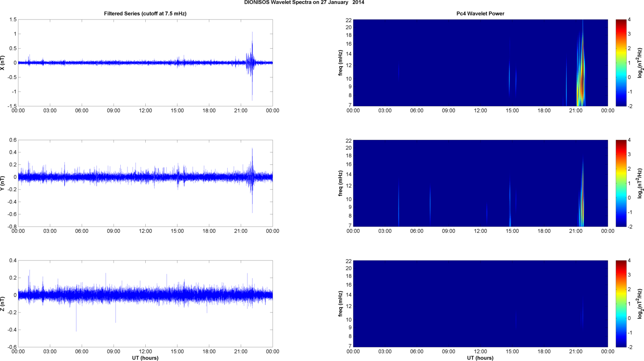Click frequency tick '7' on Z spectrogram
Image resolution: width=644 pixels, height=361 pixels.
(350, 346)
